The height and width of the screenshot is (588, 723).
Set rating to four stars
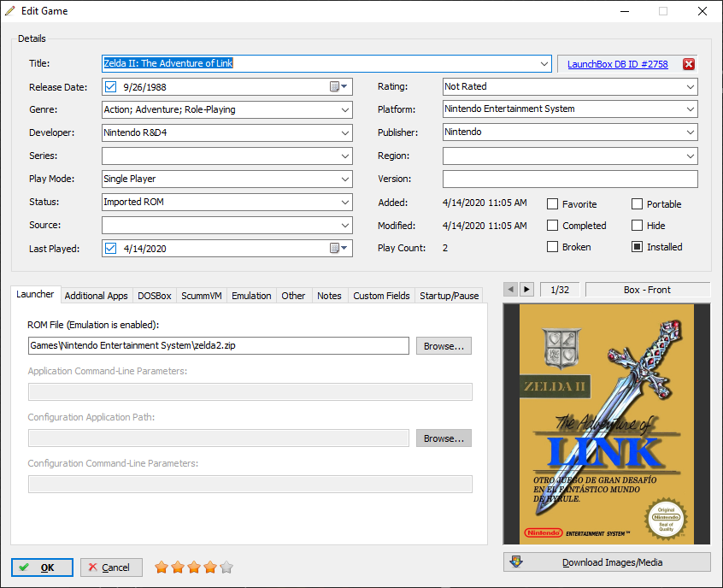point(210,567)
